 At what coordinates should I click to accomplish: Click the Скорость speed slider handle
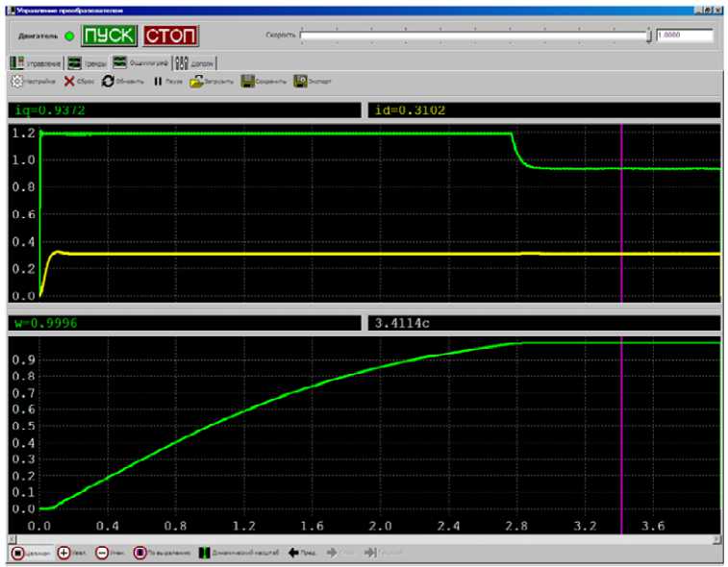click(651, 36)
